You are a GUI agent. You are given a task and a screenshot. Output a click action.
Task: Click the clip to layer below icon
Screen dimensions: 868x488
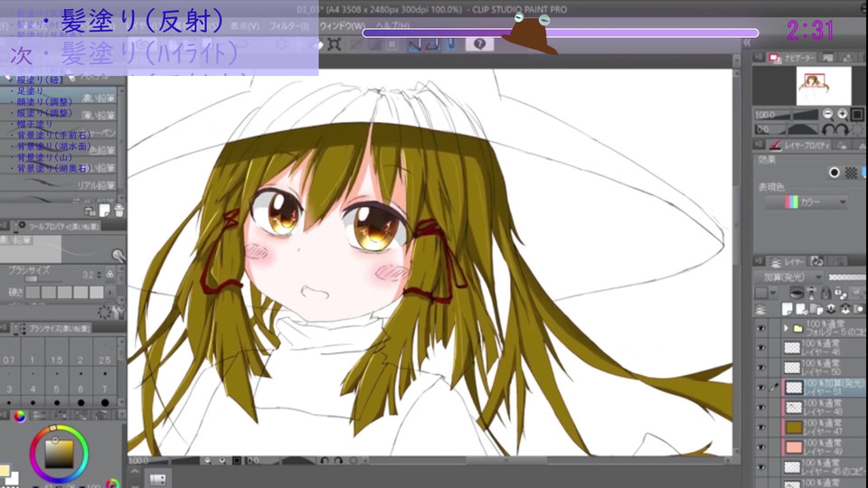point(797,293)
